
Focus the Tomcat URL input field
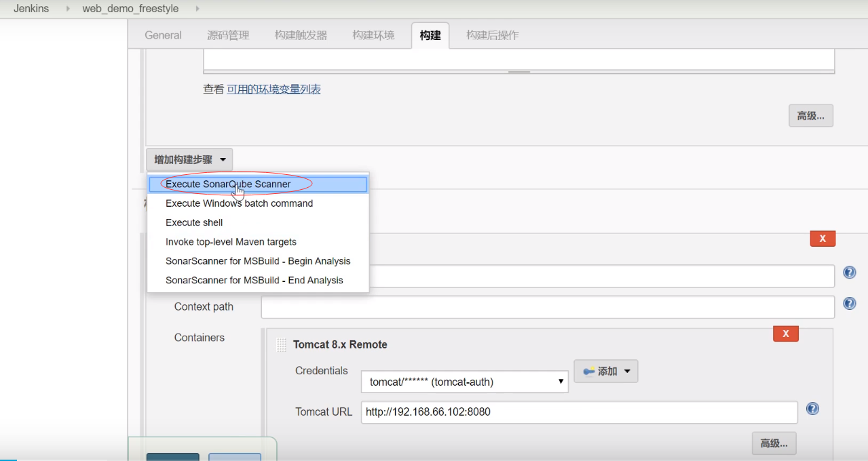(579, 412)
